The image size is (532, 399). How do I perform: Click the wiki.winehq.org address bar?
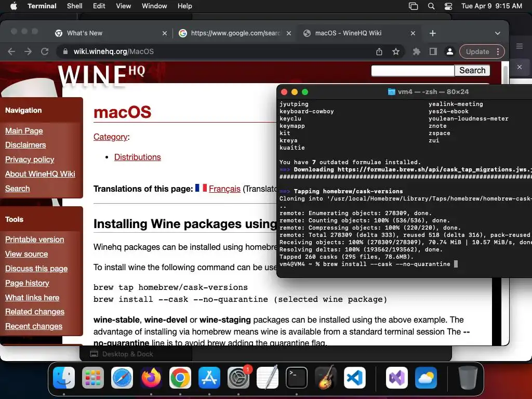pyautogui.click(x=217, y=51)
